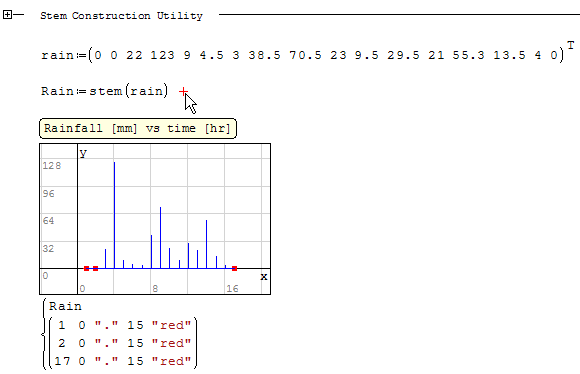Select the Rainfall [mm] vs time [hr] label
Viewport: 580px width, 374px height.
tap(137, 128)
